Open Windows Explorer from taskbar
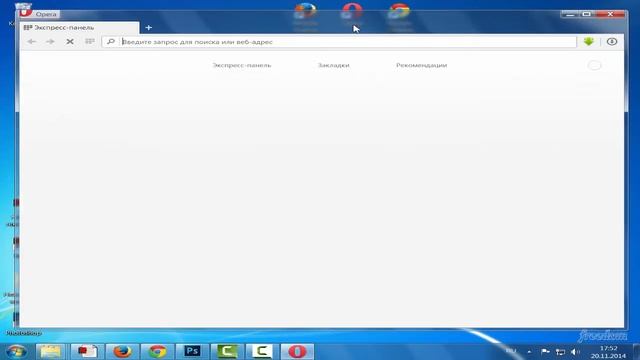Viewport: 640px width, 360px height. point(51,351)
